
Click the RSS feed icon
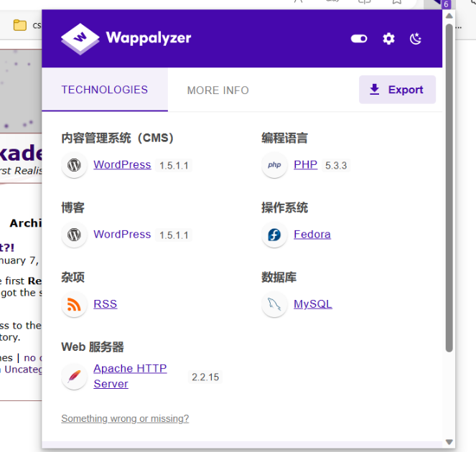73,304
